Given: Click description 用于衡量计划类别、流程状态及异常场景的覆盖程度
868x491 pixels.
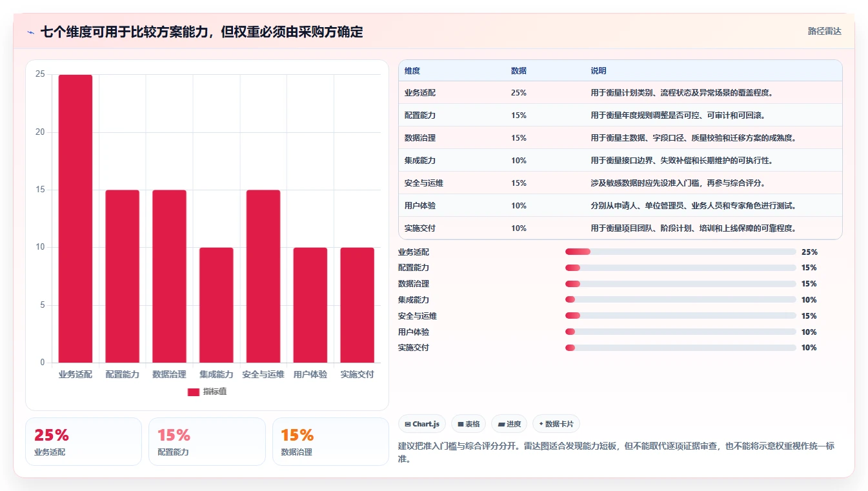Looking at the screenshot, I should click(682, 93).
